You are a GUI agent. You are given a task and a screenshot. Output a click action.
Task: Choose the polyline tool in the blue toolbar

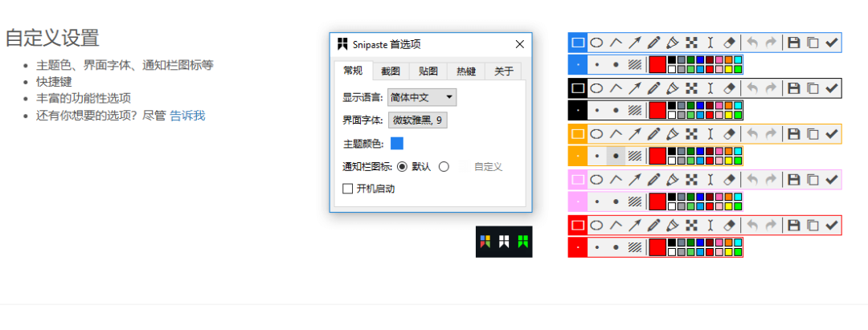(616, 43)
